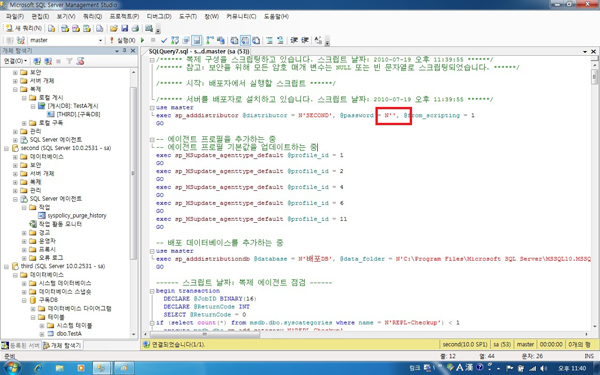
Task: Open the View (보기) menu
Action: pos(66,16)
